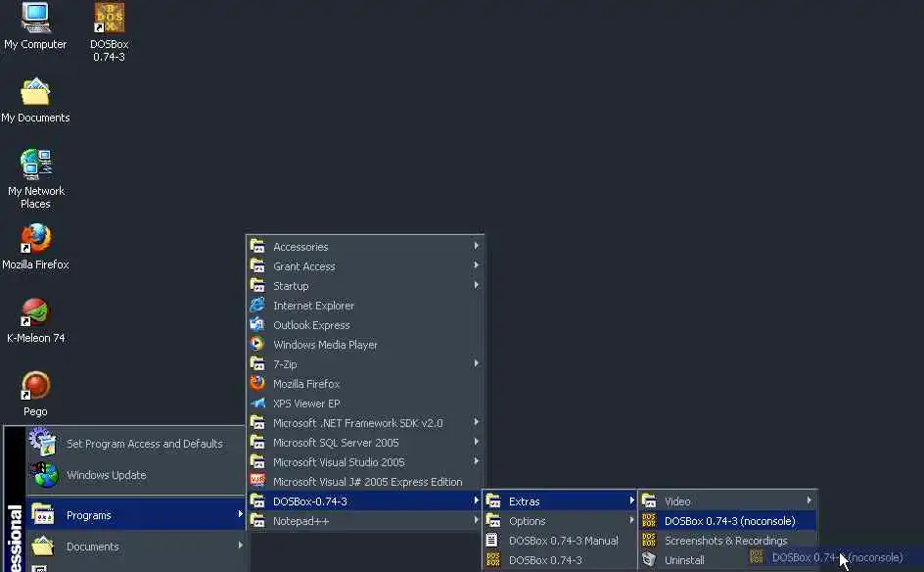
Task: Select the Video label in Extras submenu
Action: (x=677, y=501)
